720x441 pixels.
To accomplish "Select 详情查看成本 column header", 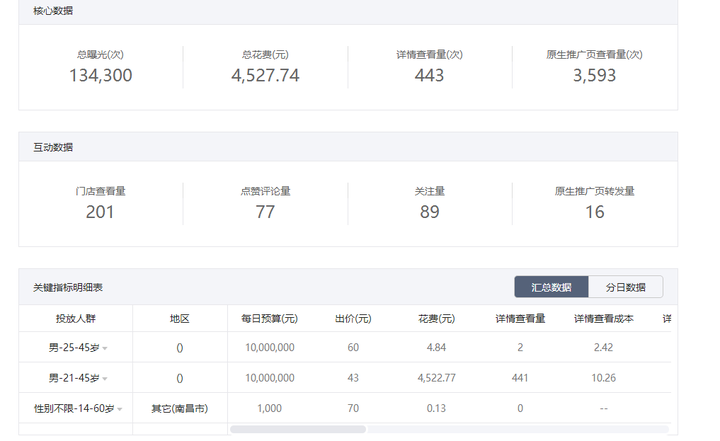I will 603,318.
